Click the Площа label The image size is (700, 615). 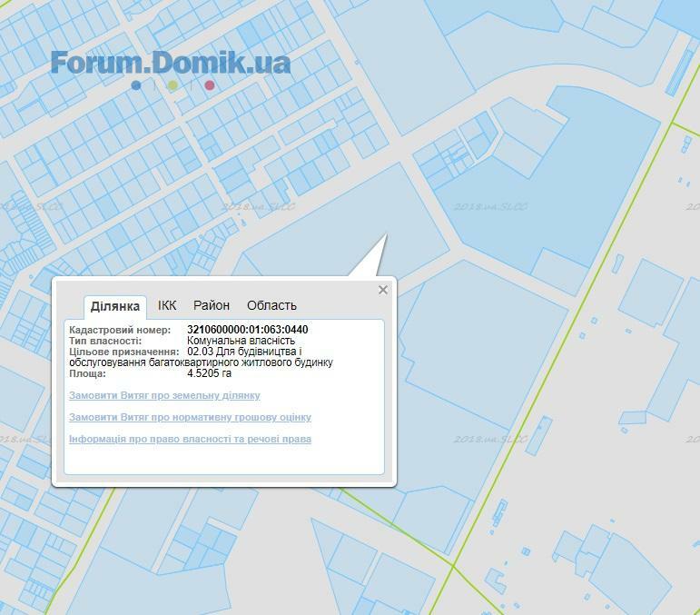tap(87, 373)
